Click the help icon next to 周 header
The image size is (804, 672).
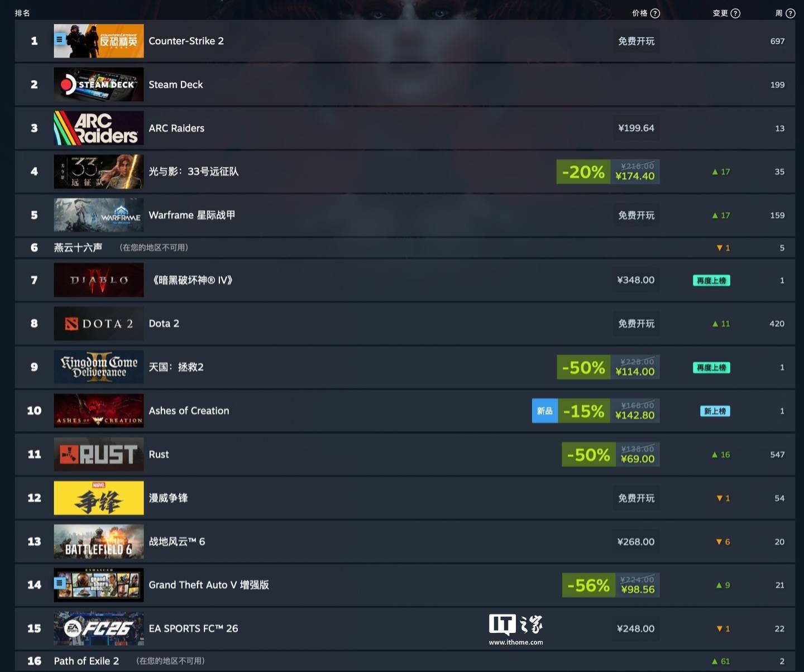pos(791,13)
